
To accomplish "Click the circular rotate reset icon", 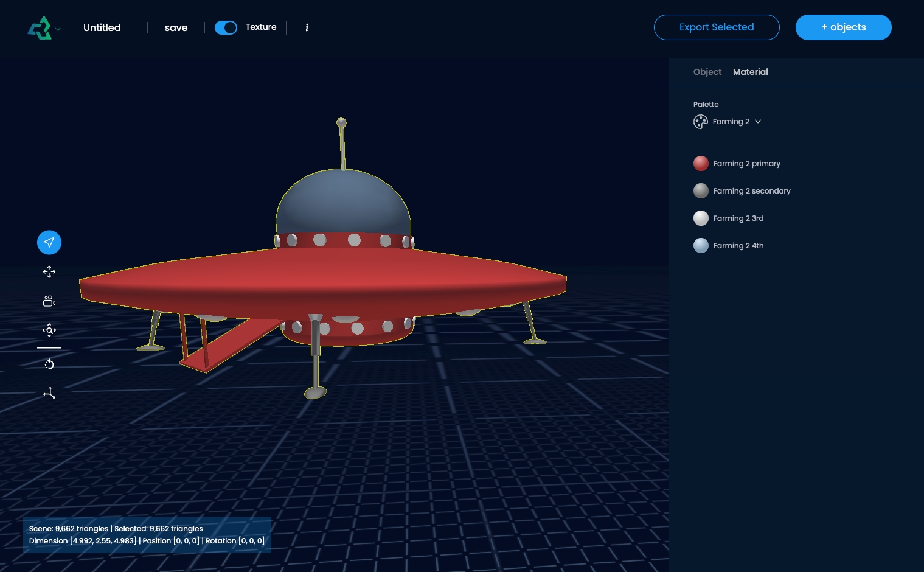I will point(49,364).
